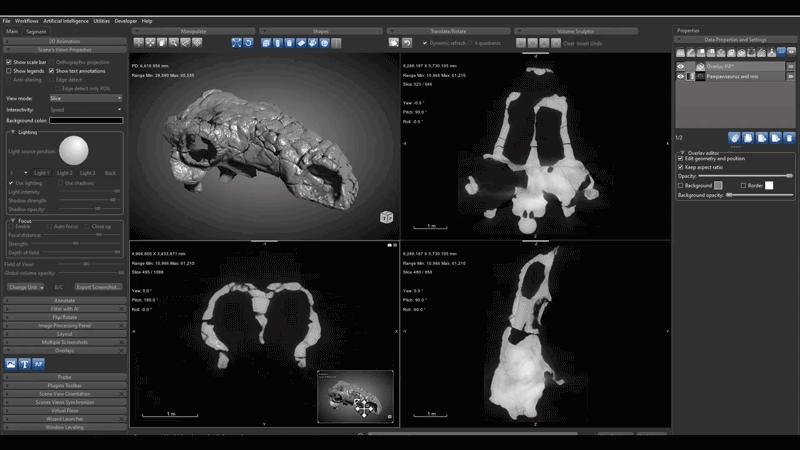This screenshot has height=450, width=800.
Task: Enable the overlay Background checkbox
Action: tap(681, 186)
